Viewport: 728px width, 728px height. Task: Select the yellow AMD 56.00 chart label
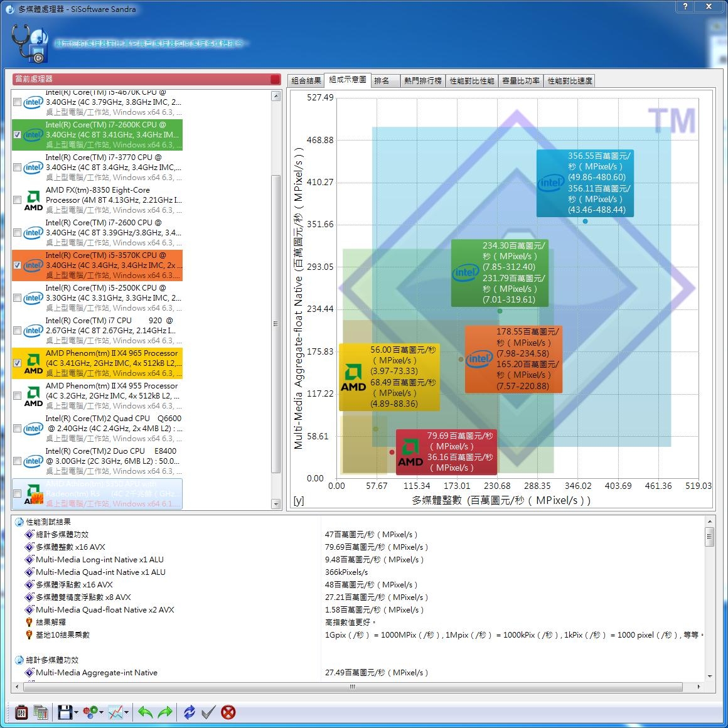click(x=389, y=377)
